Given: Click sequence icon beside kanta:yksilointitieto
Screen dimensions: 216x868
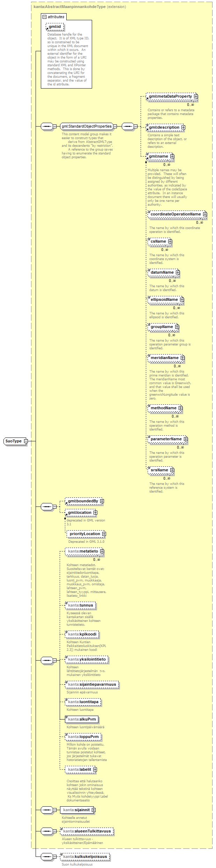Looking at the screenshot, I should click(x=47, y=660).
